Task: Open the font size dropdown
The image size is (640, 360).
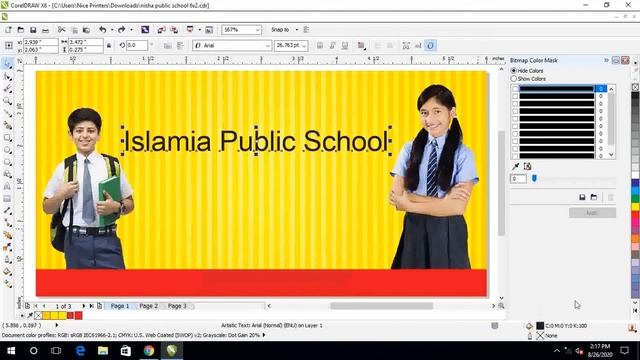Action: pos(304,46)
